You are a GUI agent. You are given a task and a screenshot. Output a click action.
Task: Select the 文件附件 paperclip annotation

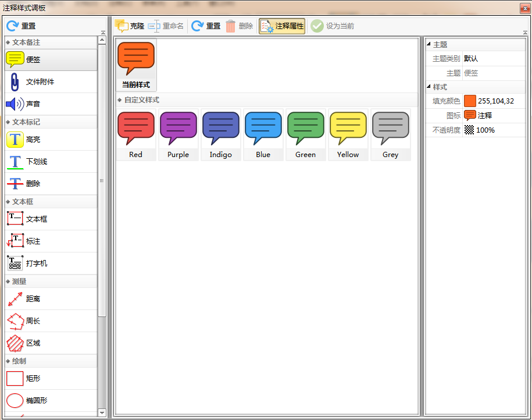(51, 82)
